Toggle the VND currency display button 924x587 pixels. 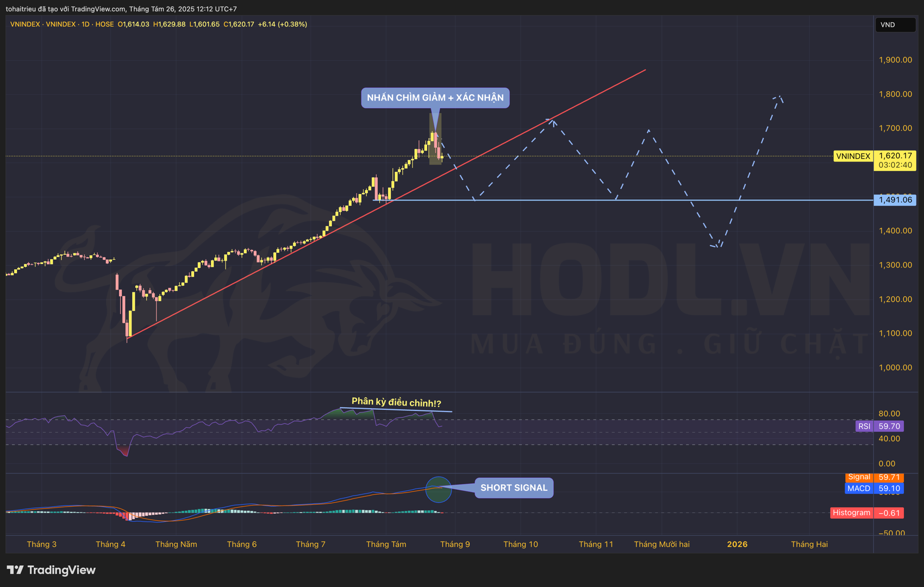(896, 24)
